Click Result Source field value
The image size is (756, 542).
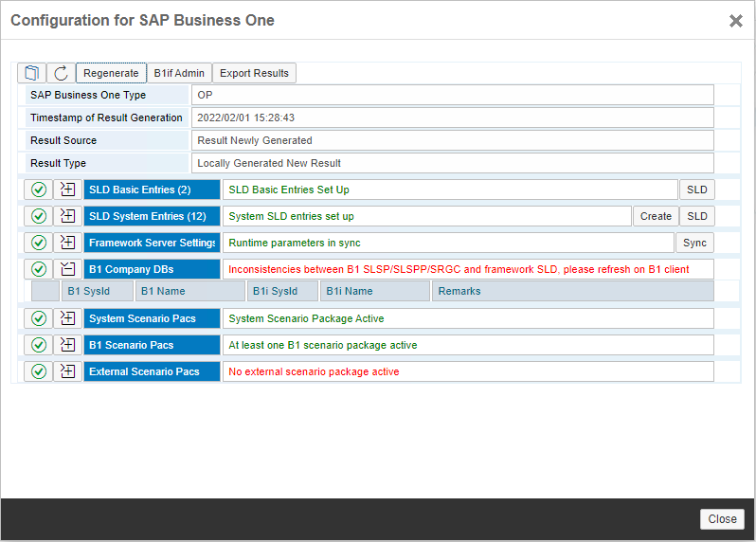point(453,140)
